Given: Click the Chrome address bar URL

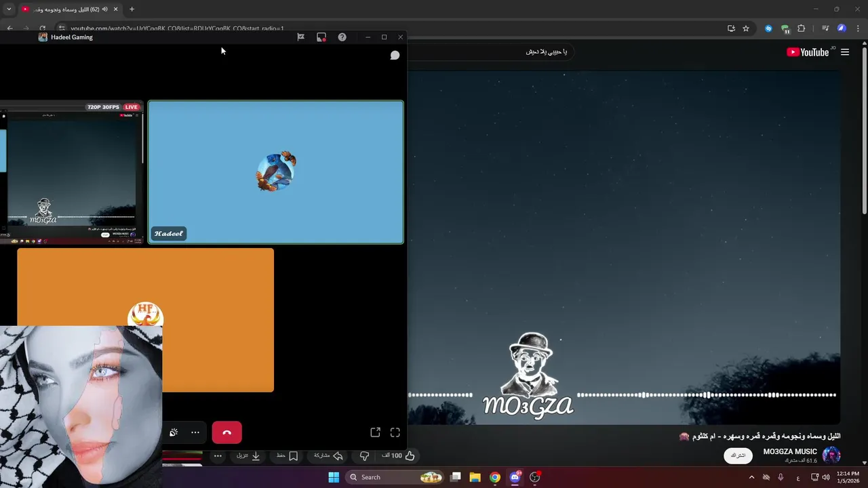Looking at the screenshot, I should pos(176,29).
